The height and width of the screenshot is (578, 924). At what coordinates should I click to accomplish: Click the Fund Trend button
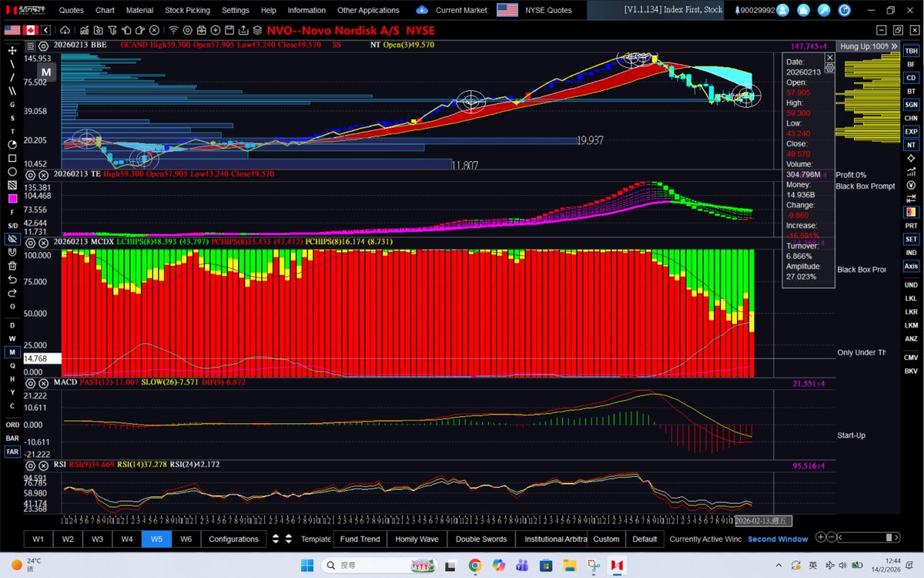(x=360, y=539)
